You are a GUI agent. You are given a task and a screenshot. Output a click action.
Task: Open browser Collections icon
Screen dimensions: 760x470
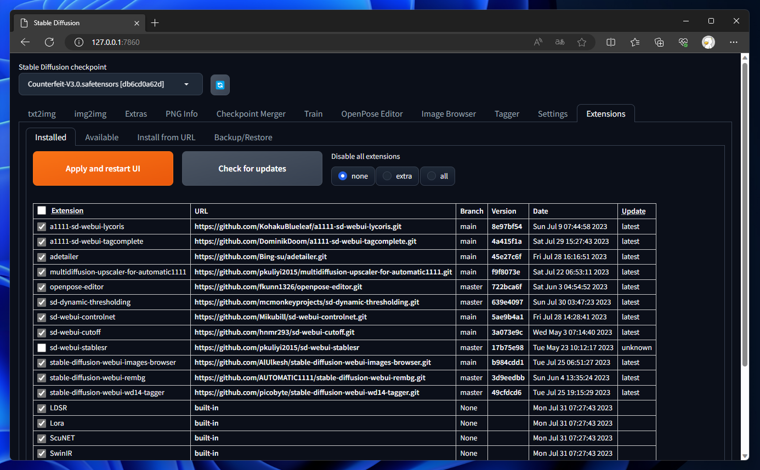click(659, 42)
